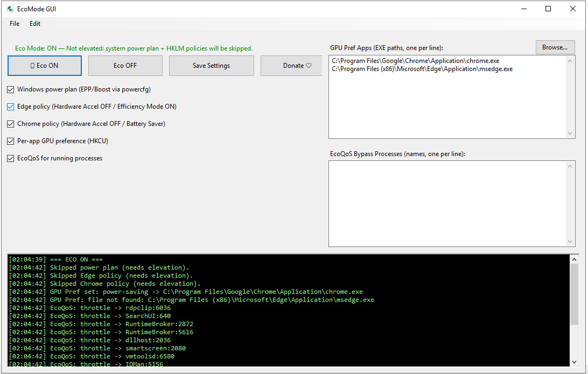Click the log panel scroll down arrow
Screen dimensions: 588x374
click(574, 362)
